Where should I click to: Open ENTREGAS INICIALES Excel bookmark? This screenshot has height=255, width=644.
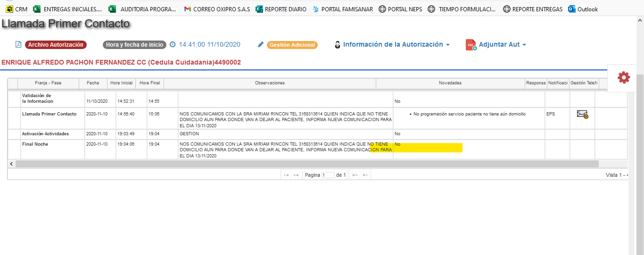[67, 9]
